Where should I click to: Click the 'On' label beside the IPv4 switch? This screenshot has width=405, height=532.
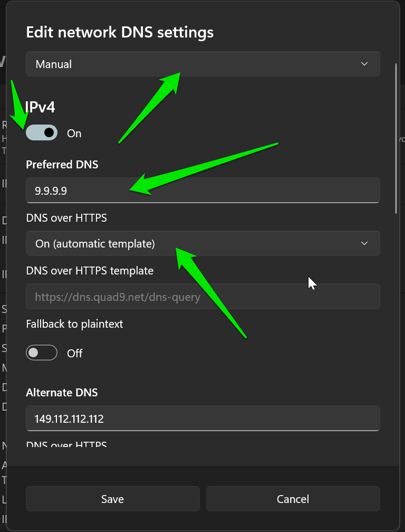[74, 134]
